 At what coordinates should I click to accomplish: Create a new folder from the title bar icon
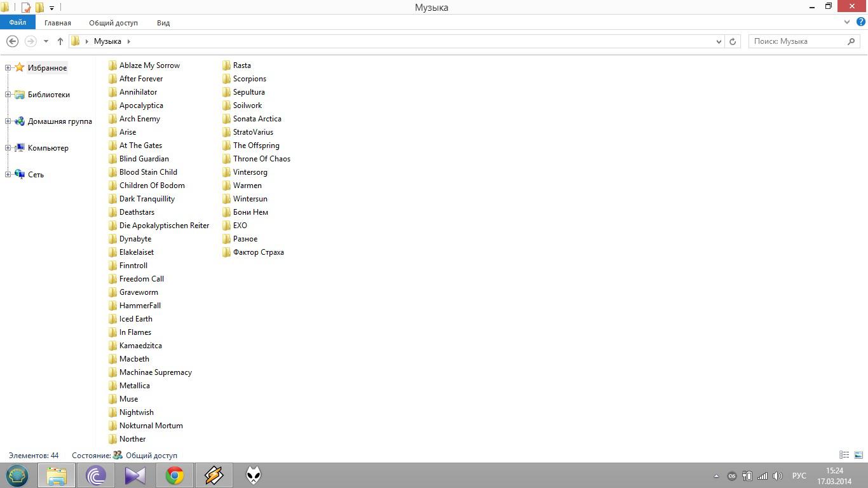tap(39, 8)
